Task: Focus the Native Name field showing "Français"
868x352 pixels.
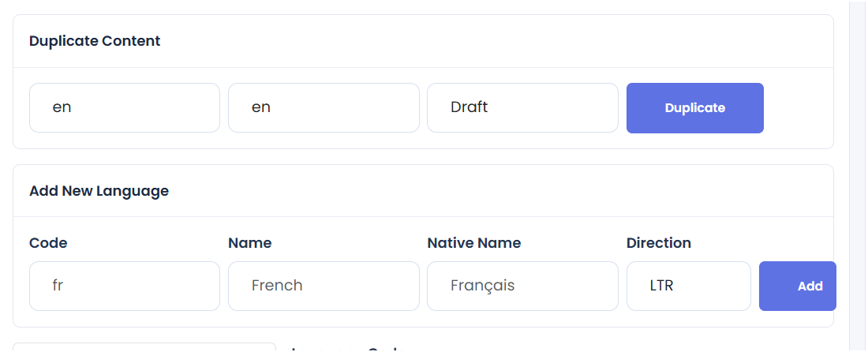Action: coord(522,286)
